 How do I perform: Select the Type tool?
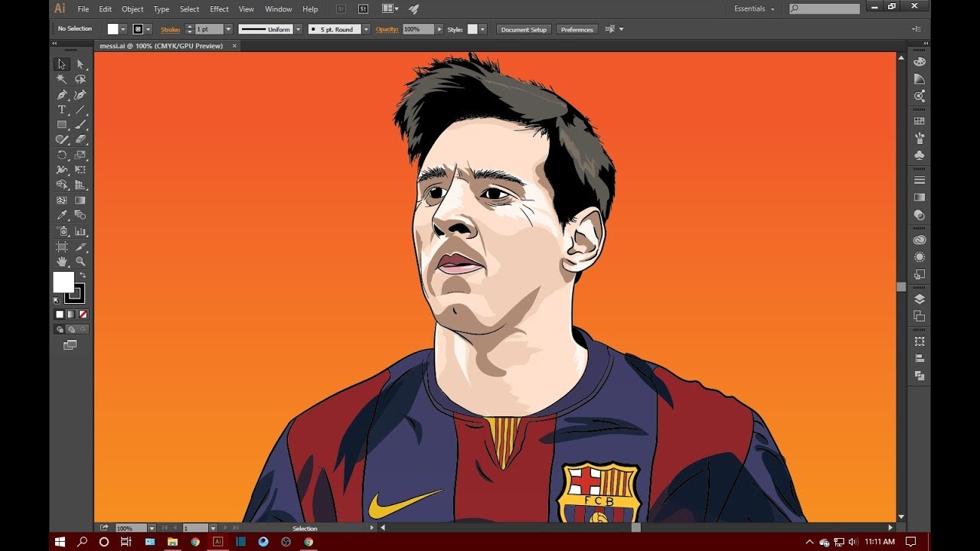point(62,110)
